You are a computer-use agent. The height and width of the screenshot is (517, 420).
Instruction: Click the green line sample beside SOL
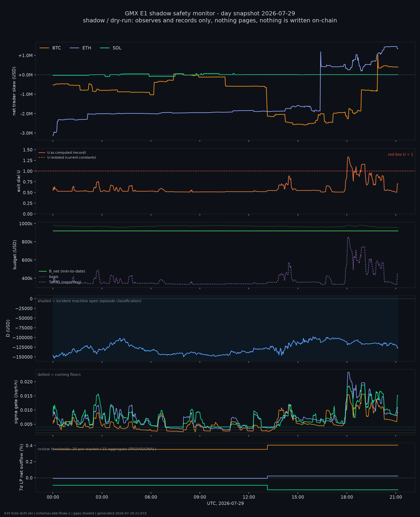click(105, 48)
